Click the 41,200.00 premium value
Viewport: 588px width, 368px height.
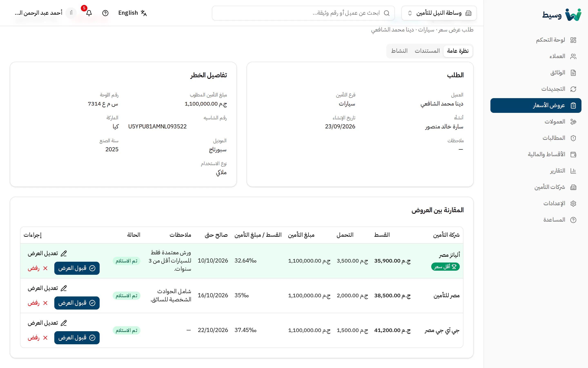click(x=392, y=331)
